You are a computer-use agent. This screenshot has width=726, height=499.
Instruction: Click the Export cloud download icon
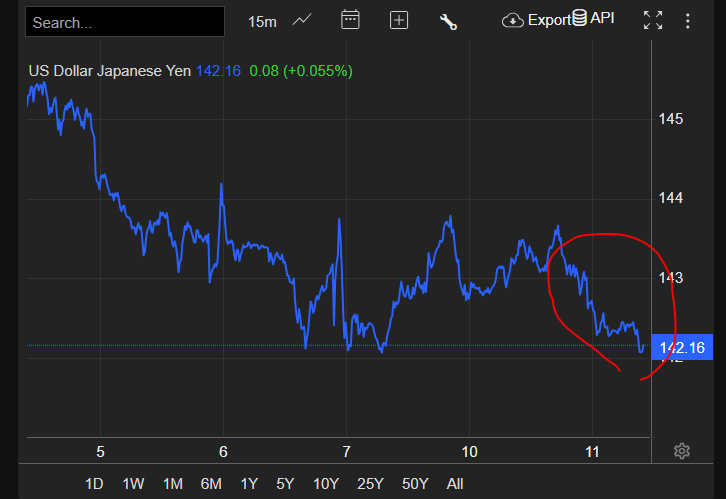(513, 20)
